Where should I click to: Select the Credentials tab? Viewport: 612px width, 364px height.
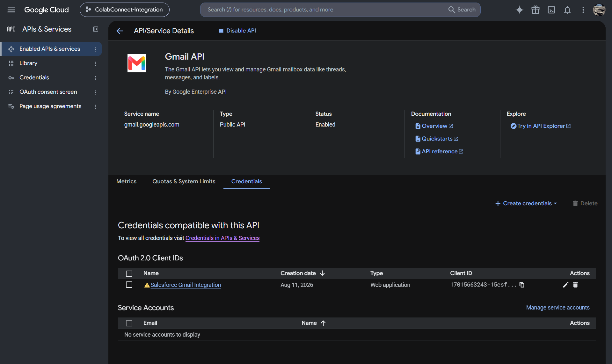[x=247, y=181]
